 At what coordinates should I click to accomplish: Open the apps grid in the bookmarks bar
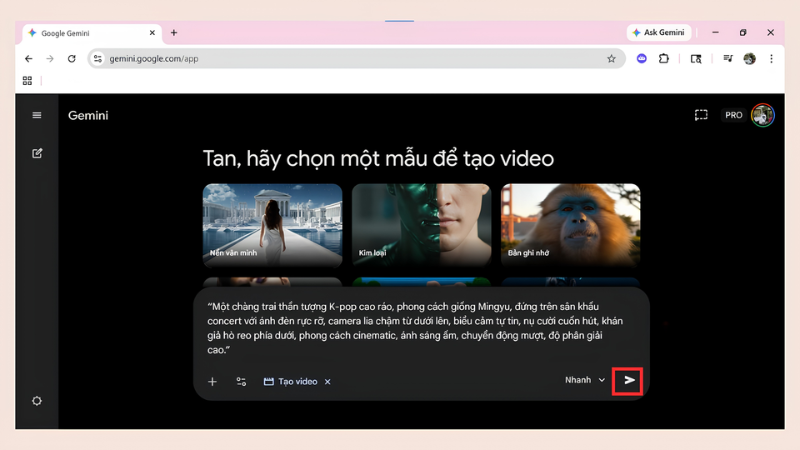pyautogui.click(x=28, y=81)
